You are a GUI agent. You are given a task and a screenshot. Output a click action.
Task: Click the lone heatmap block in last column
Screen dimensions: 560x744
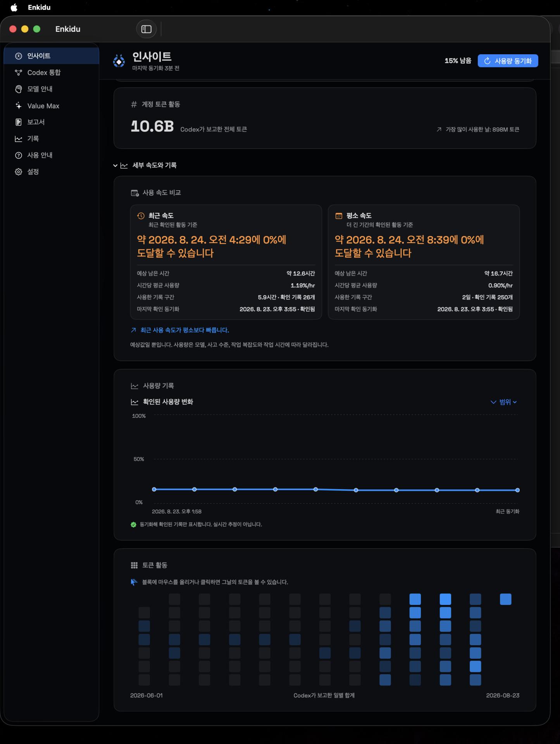505,599
